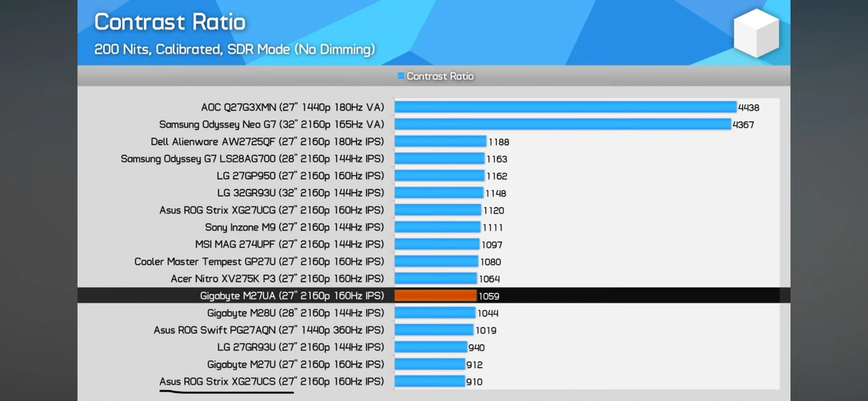Click the 910 contrast value
The width and height of the screenshot is (868, 401).
coord(474,382)
